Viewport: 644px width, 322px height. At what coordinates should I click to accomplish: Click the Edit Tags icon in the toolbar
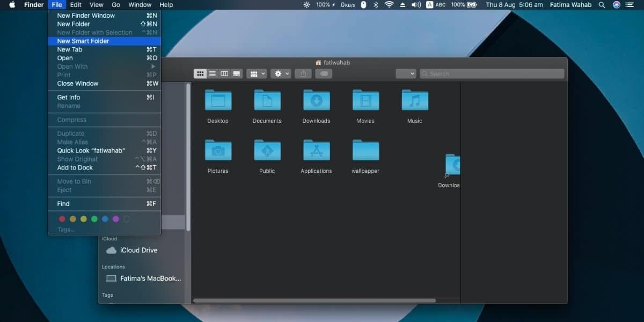(x=324, y=74)
